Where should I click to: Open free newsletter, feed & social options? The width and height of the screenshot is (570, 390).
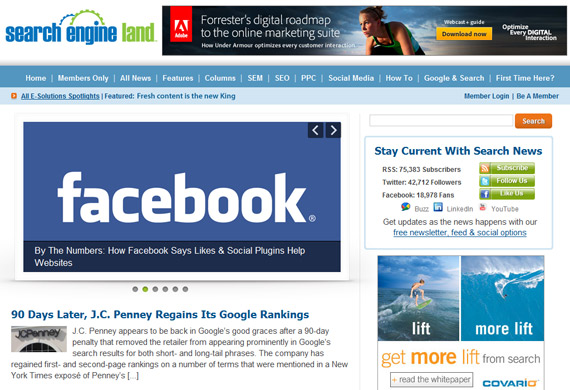(459, 233)
